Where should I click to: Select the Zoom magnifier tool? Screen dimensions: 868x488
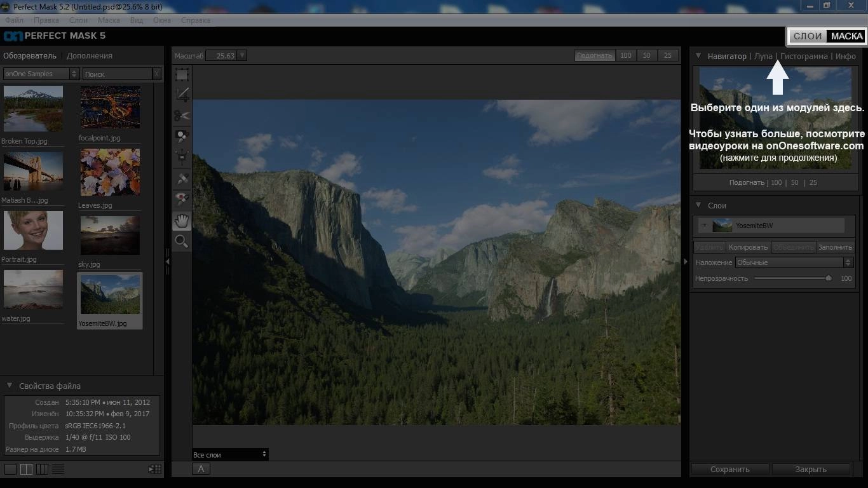tap(182, 241)
